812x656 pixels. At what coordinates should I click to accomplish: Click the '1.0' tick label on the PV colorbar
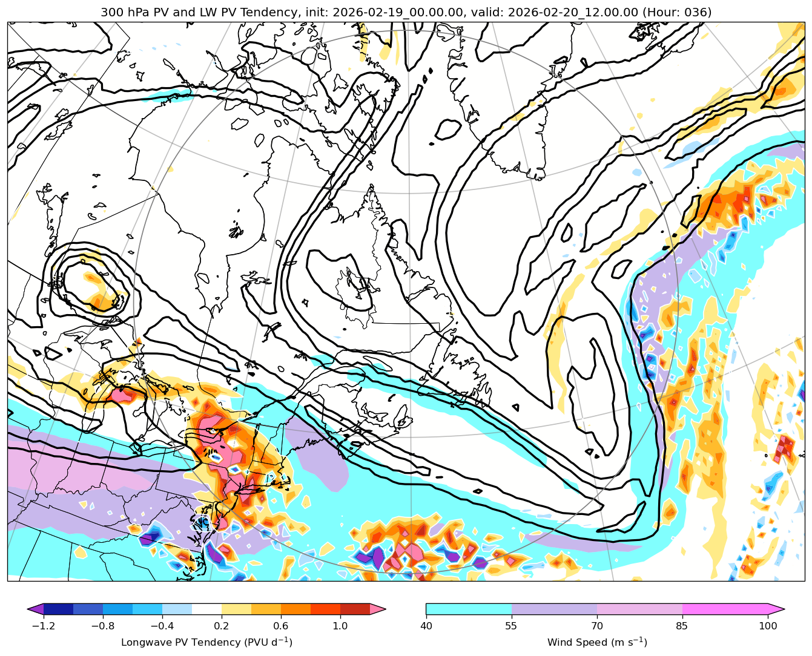pyautogui.click(x=340, y=626)
